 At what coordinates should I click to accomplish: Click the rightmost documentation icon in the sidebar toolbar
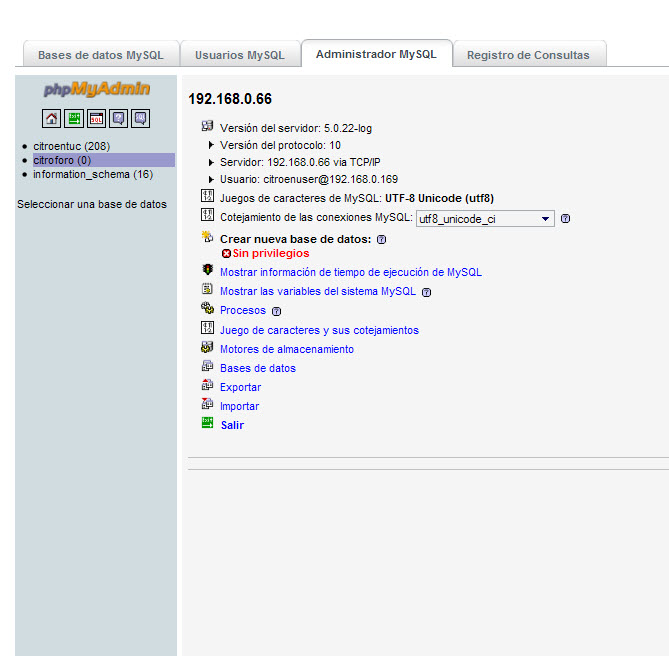pos(140,119)
